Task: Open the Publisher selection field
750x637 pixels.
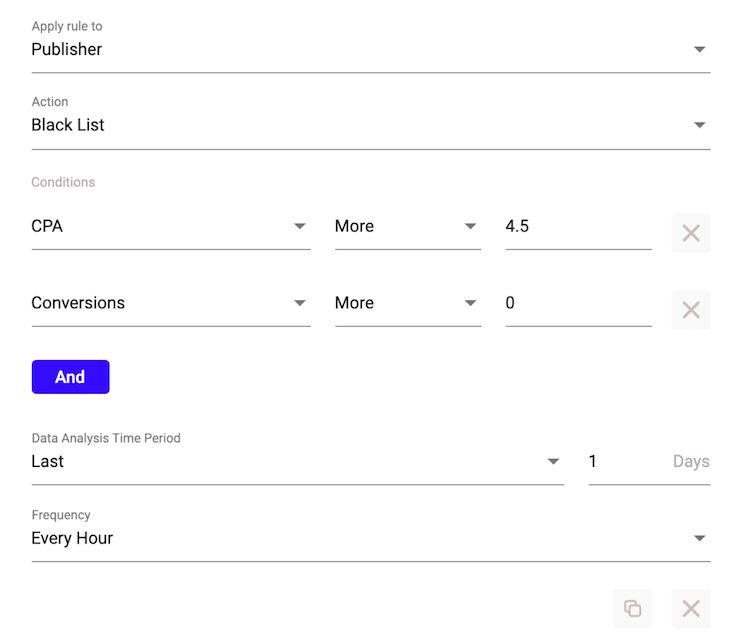Action: tap(371, 50)
